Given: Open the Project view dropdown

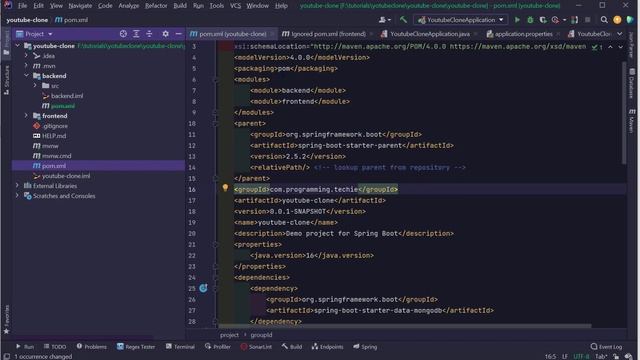Looking at the screenshot, I should coord(34,34).
